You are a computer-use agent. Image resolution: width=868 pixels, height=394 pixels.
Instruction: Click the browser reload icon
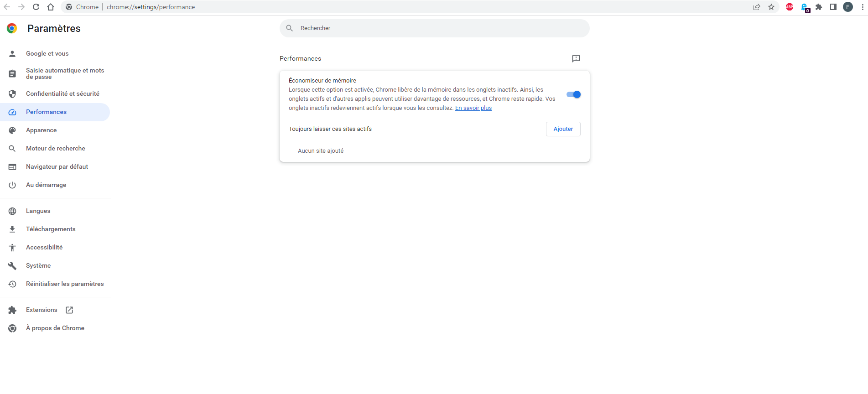click(36, 7)
